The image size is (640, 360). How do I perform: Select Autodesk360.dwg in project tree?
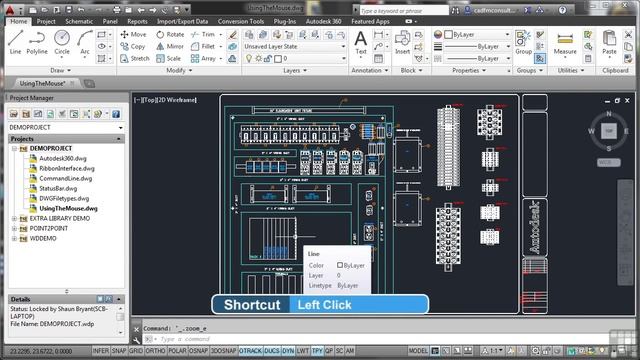point(62,158)
